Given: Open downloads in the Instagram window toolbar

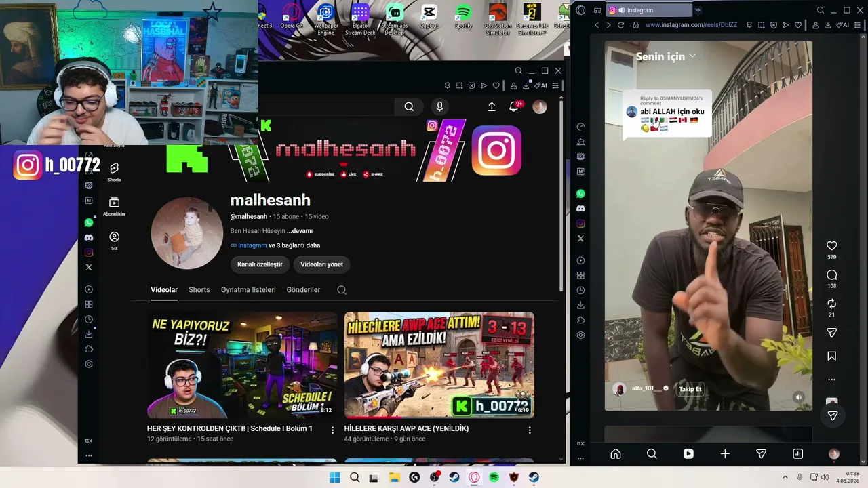Looking at the screenshot, I should pos(828,25).
